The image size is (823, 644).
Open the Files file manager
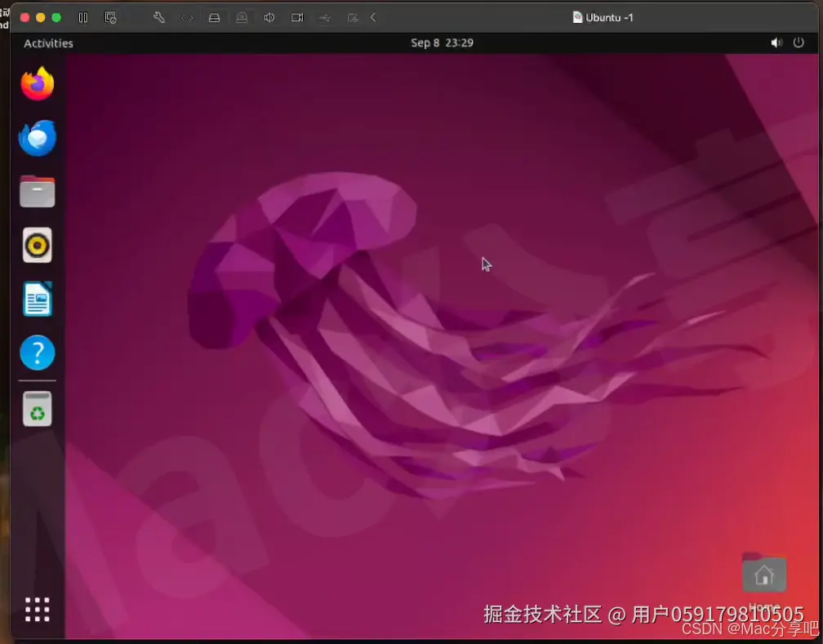coord(37,191)
